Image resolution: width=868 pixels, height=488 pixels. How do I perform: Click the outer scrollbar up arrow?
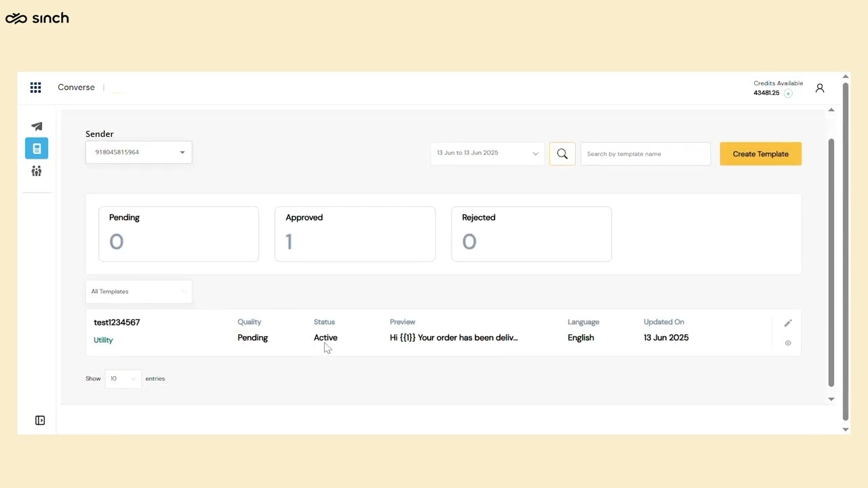pyautogui.click(x=846, y=77)
